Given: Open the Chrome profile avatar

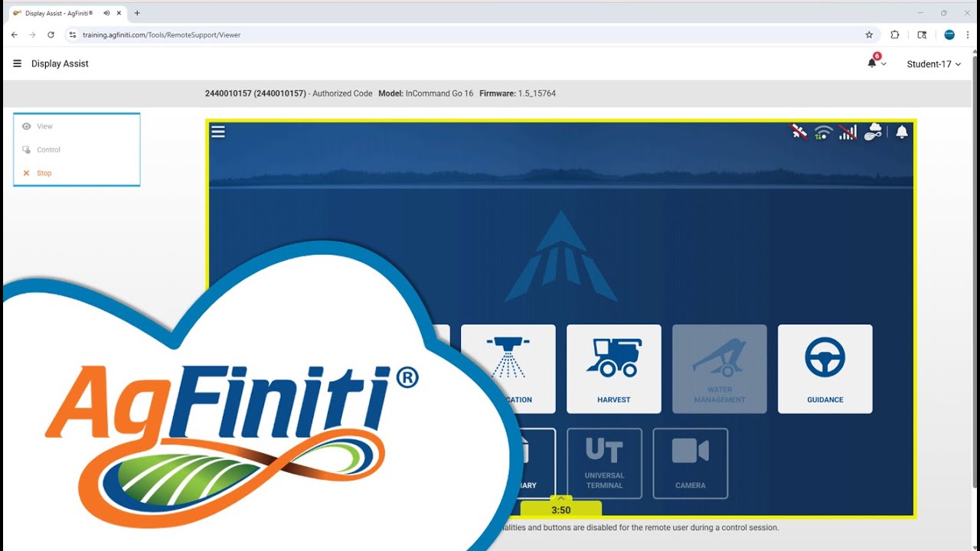Looking at the screenshot, I should [949, 34].
